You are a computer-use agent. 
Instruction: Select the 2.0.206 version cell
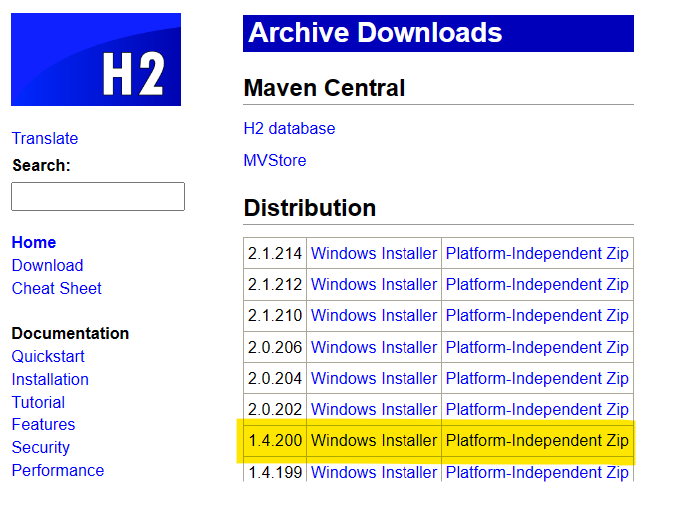(275, 347)
